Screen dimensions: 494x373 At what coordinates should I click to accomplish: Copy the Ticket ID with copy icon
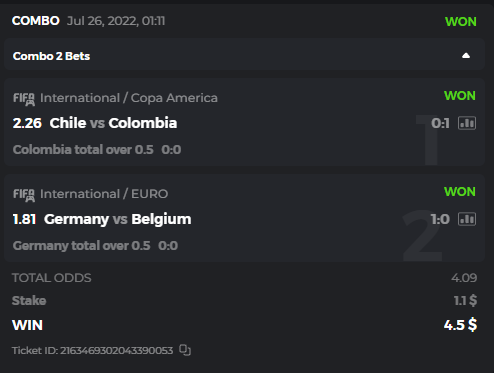pos(185,350)
